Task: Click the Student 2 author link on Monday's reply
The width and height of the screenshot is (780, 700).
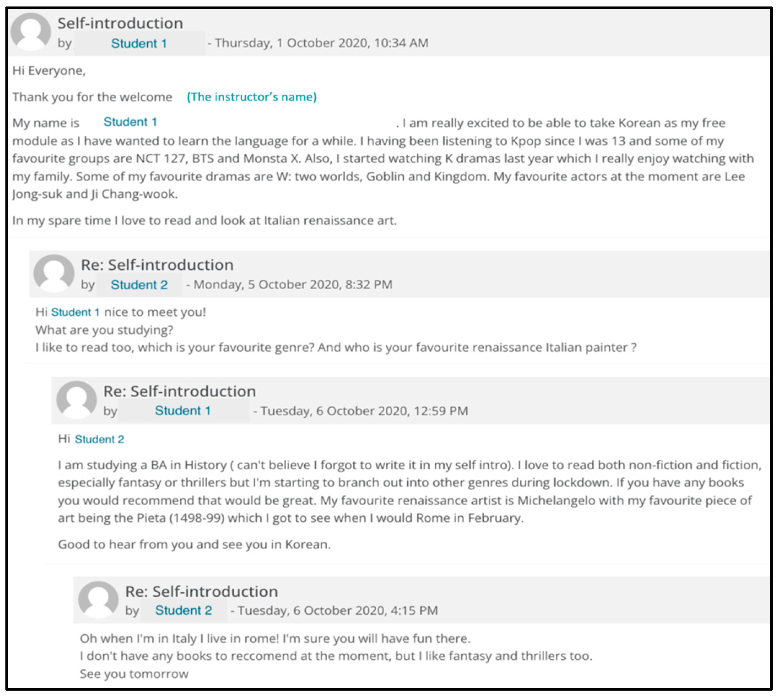Action: 139,285
